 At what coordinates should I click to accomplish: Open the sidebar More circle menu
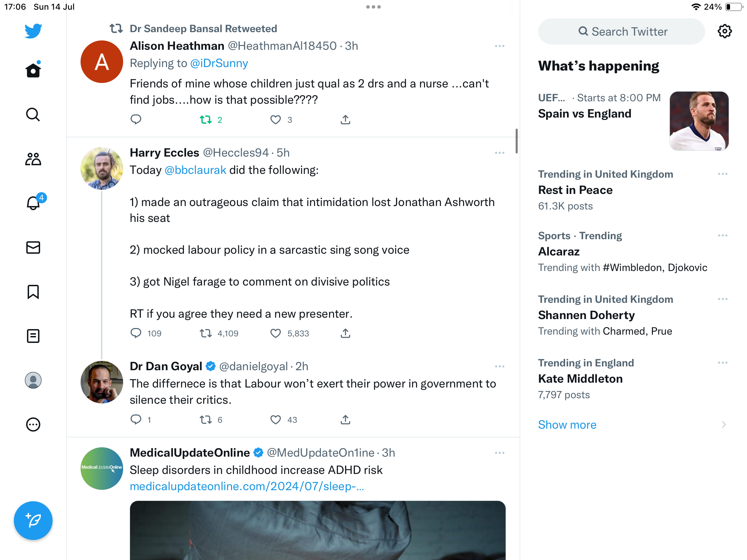[33, 424]
